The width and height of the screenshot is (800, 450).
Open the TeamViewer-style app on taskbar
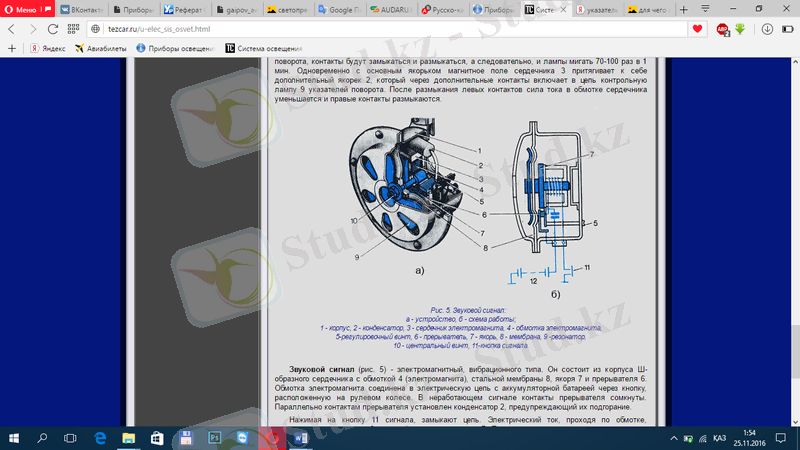pyautogui.click(x=243, y=438)
